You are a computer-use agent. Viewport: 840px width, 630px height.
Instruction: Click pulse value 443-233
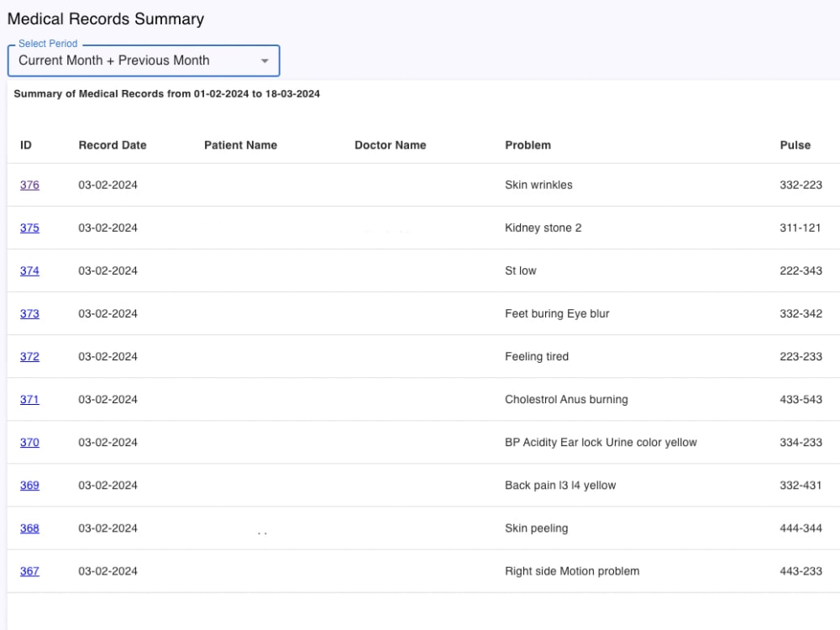[x=801, y=570]
